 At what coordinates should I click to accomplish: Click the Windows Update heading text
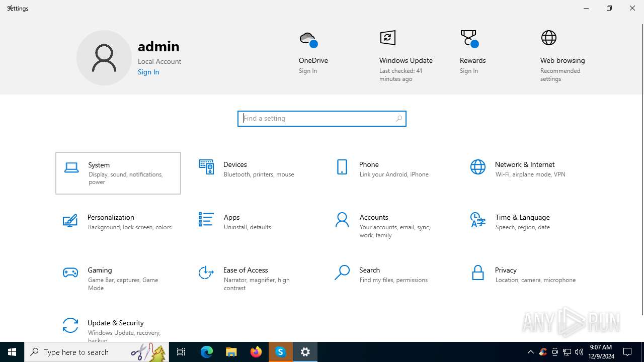tap(406, 60)
